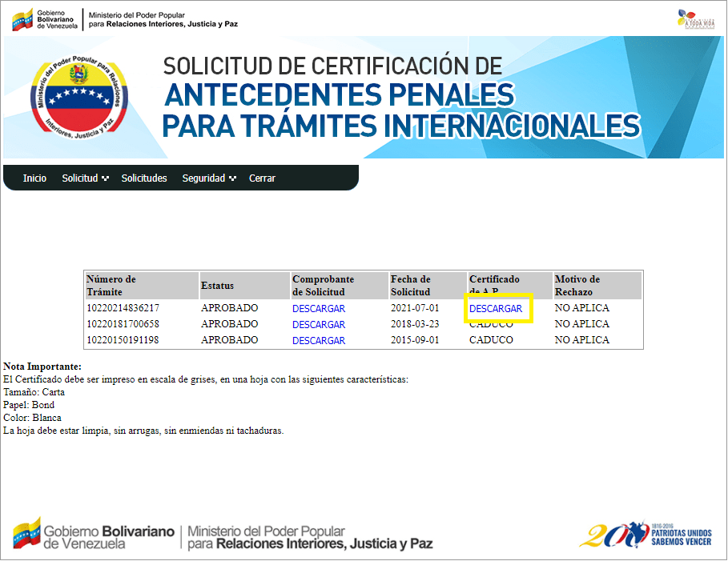The image size is (728, 561).
Task: Click the CADUCO cell for the 2015-09-01 request
Action: click(491, 340)
